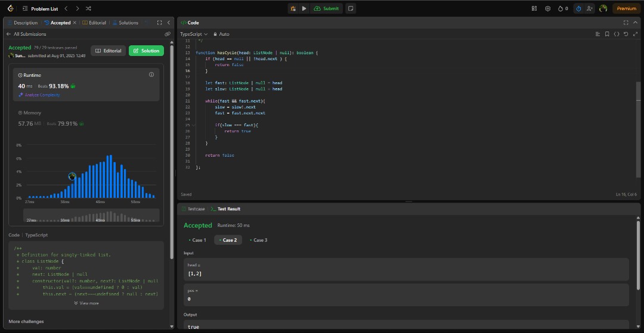Collapse the left panel chevron

tap(168, 23)
